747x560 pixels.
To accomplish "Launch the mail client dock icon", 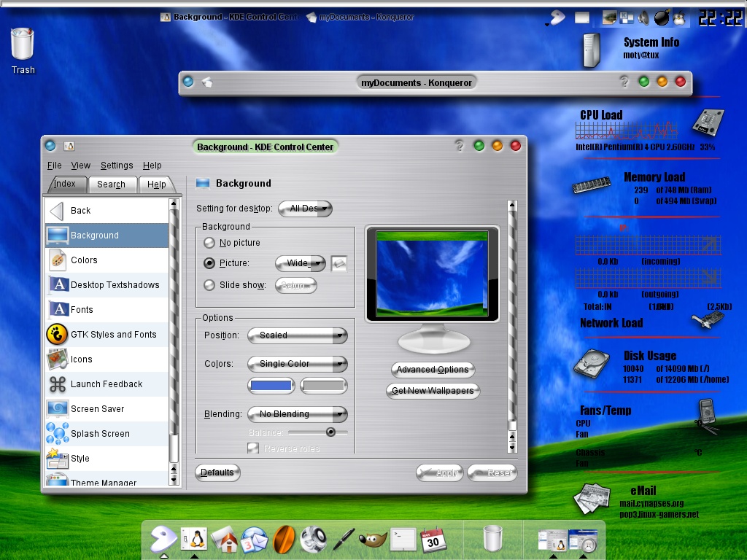I will pyautogui.click(x=254, y=540).
